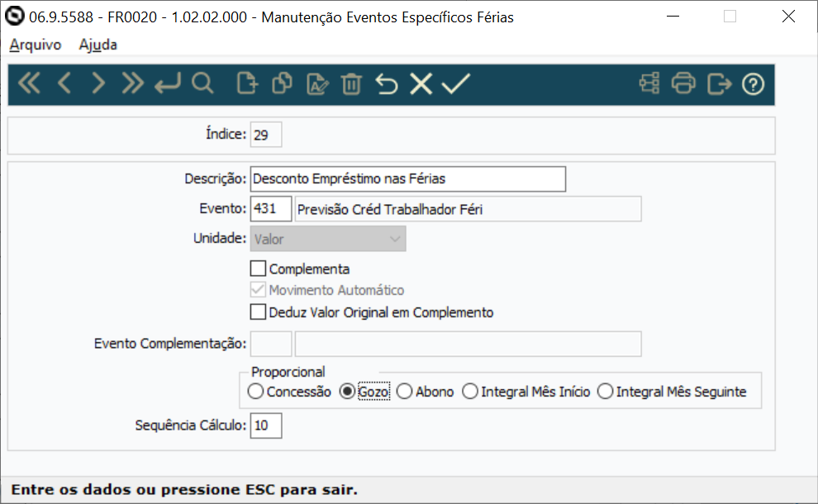This screenshot has height=504, width=818.
Task: Go to the first record
Action: click(29, 83)
